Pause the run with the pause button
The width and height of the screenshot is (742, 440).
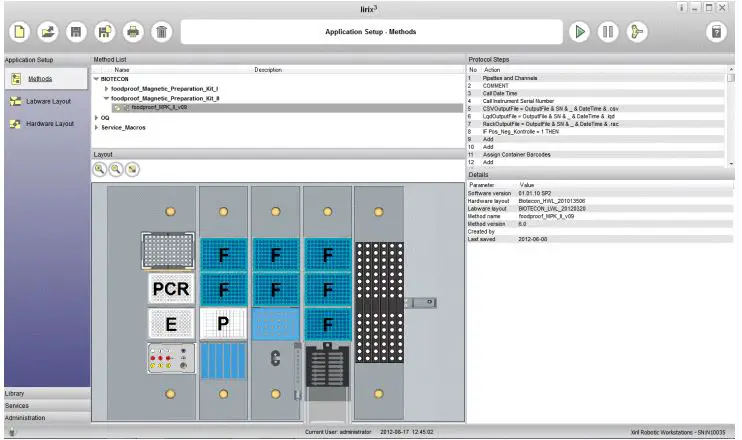click(x=608, y=32)
